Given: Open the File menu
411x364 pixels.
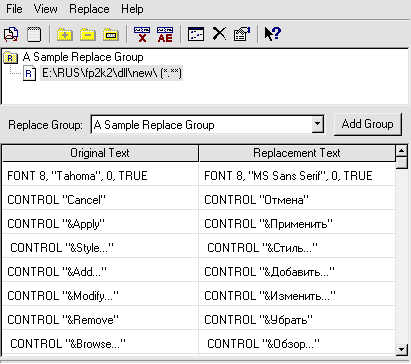Looking at the screenshot, I should [x=14, y=9].
